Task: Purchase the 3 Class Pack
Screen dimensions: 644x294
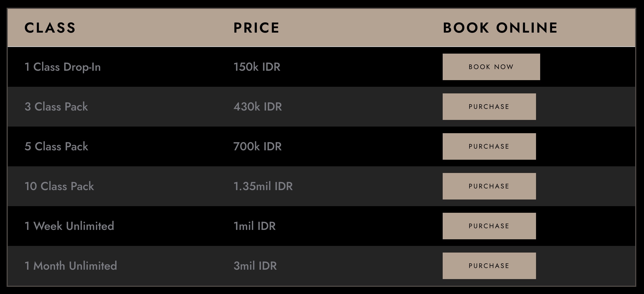Action: [x=489, y=107]
